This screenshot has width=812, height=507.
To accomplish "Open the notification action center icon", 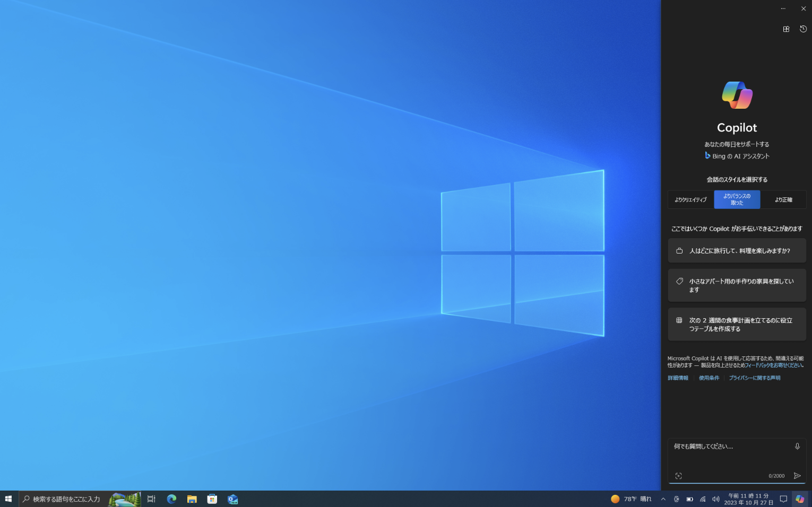I will [x=783, y=499].
